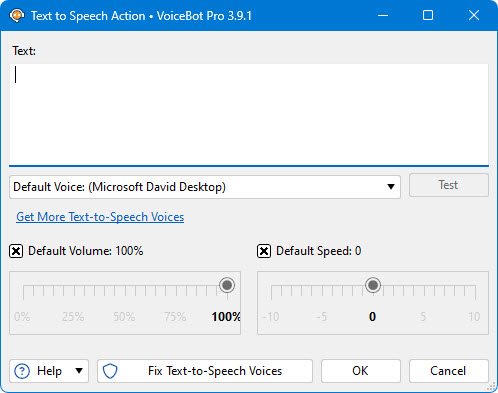Screen dimensions: 498x393
Task: Click the shield icon on Fix Voices button
Action: click(110, 371)
